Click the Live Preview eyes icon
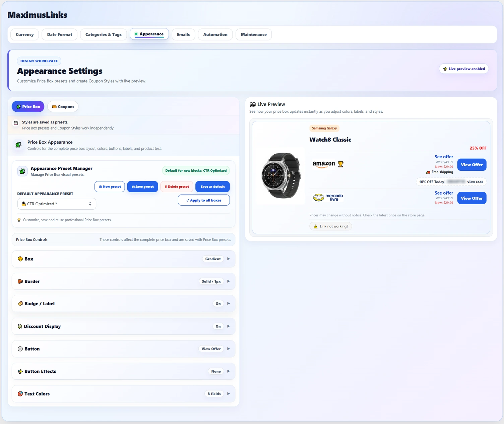Image resolution: width=504 pixels, height=424 pixels. coord(253,104)
